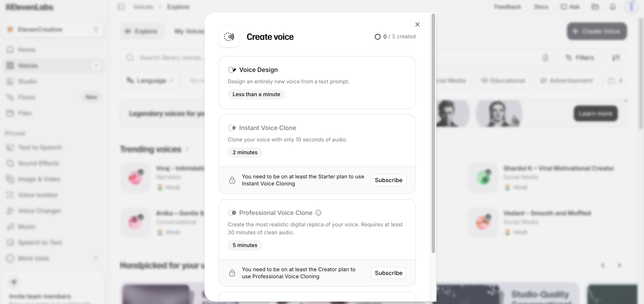Close the Create voice dialog

coord(417,24)
